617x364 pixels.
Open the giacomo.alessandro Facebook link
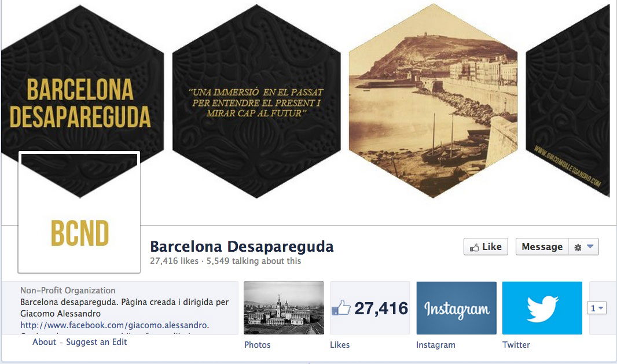pyautogui.click(x=115, y=325)
